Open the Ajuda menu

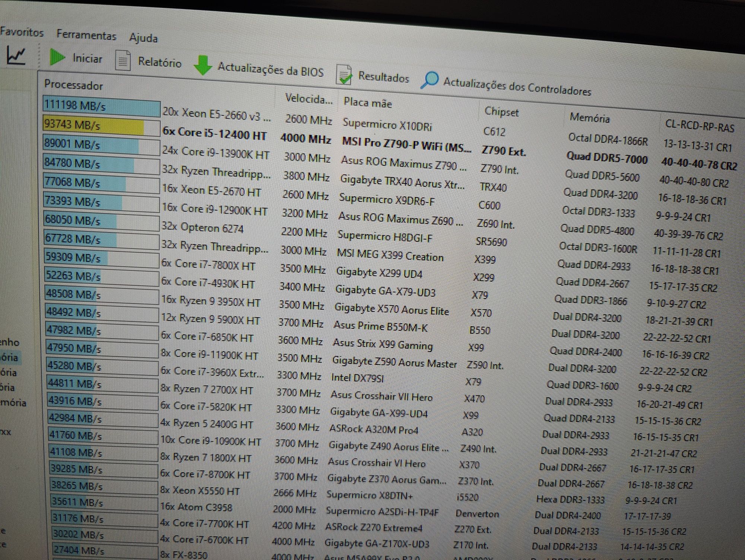(143, 38)
